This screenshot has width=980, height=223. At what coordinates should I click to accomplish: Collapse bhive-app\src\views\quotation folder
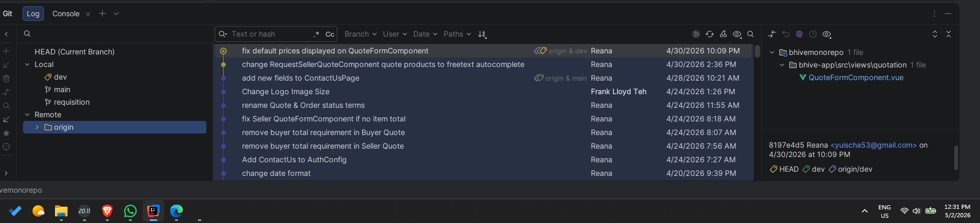(782, 65)
